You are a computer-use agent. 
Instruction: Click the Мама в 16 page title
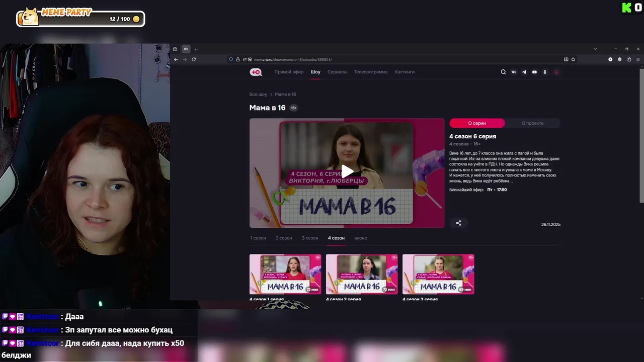point(267,108)
